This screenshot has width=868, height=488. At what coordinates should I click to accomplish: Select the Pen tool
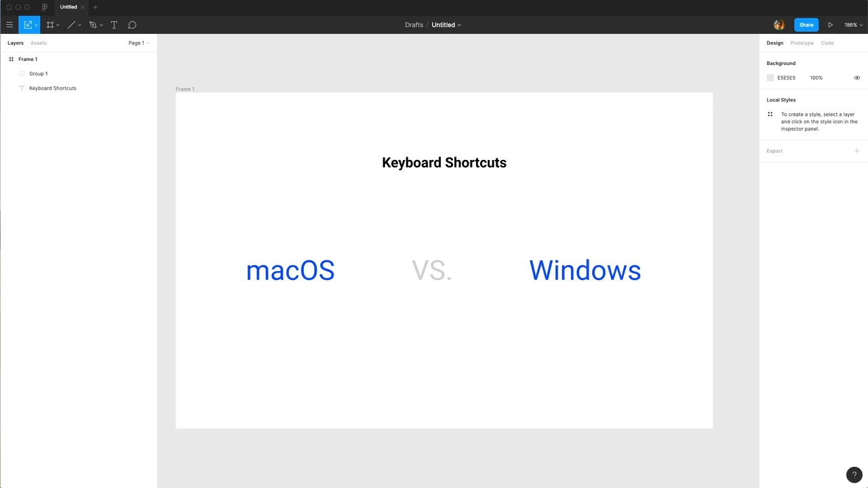[x=93, y=25]
